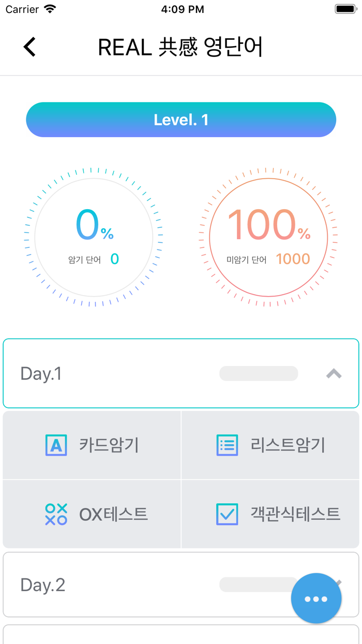
Task: Open the REAL 共感 영단어 title
Action: point(181,47)
